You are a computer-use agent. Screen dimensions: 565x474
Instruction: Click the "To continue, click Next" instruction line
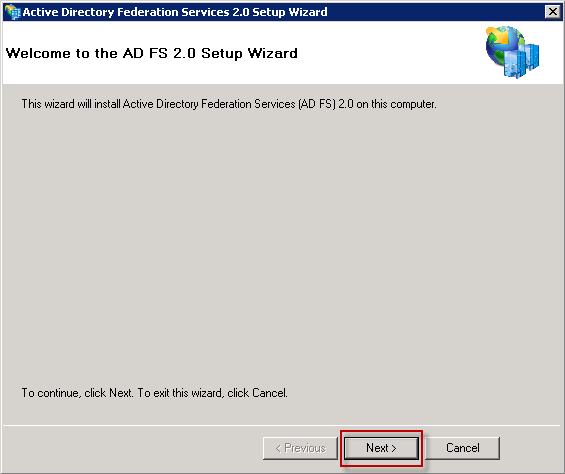pyautogui.click(x=155, y=393)
